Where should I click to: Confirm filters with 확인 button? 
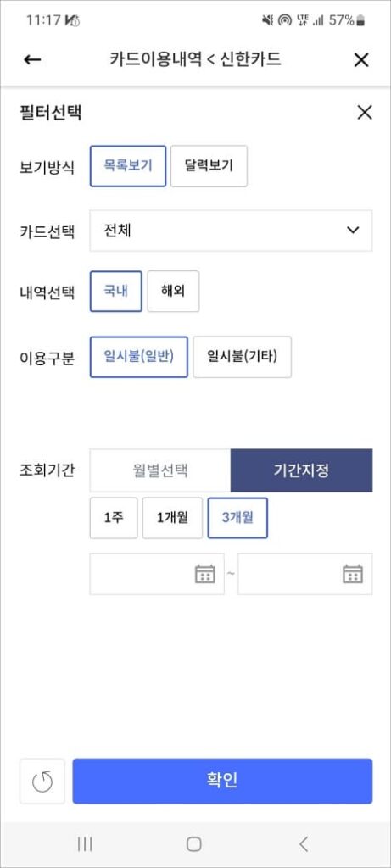tap(222, 781)
